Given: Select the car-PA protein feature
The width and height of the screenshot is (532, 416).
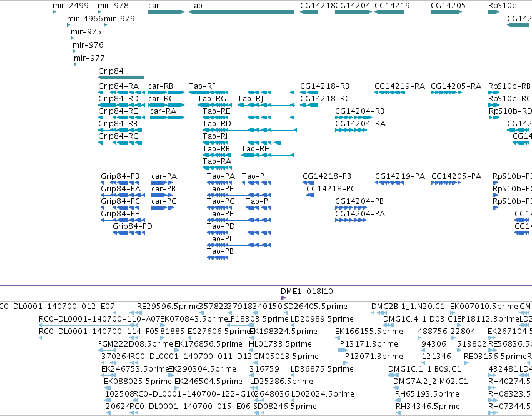Looking at the screenshot, I should (x=162, y=183).
